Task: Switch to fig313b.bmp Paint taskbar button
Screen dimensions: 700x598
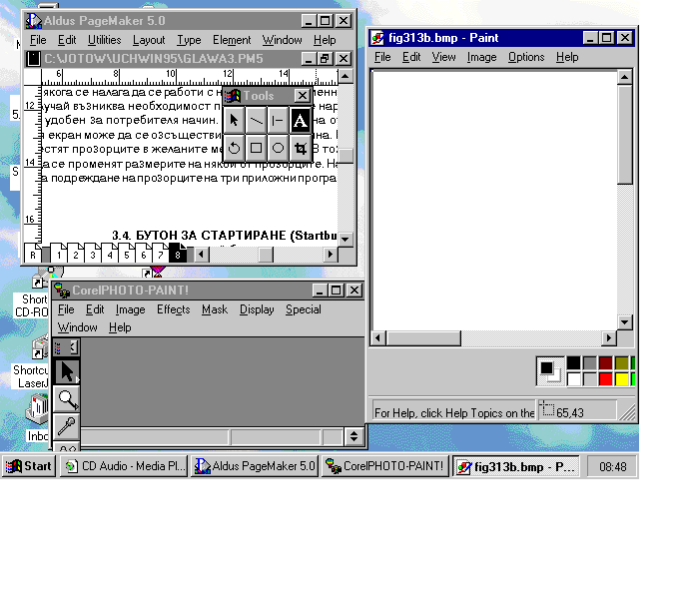Action: [x=516, y=466]
